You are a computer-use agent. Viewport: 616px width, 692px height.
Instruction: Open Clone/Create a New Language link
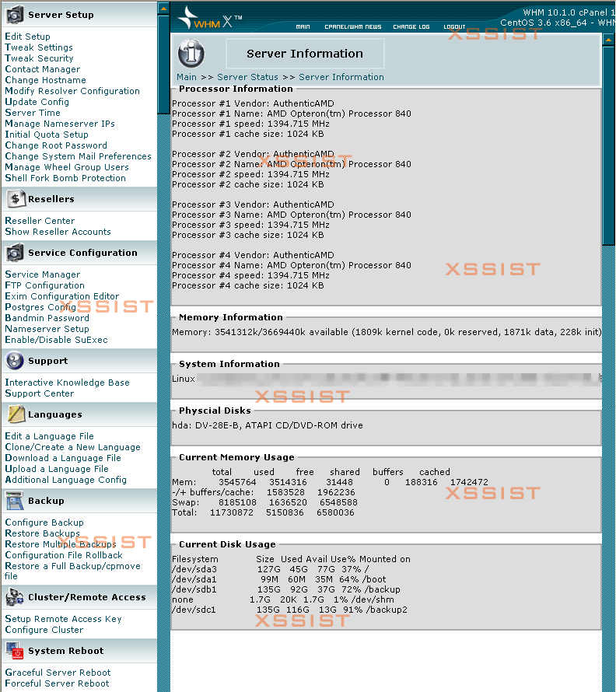click(x=73, y=447)
